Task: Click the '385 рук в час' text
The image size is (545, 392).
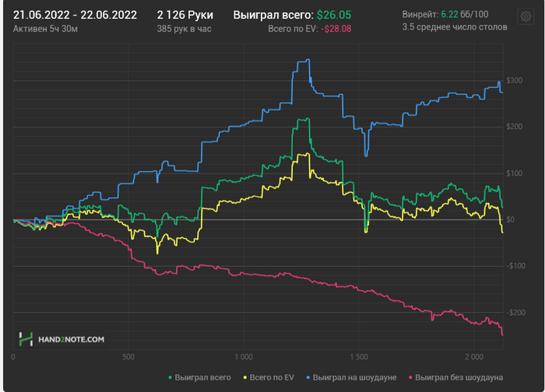Action: (184, 29)
